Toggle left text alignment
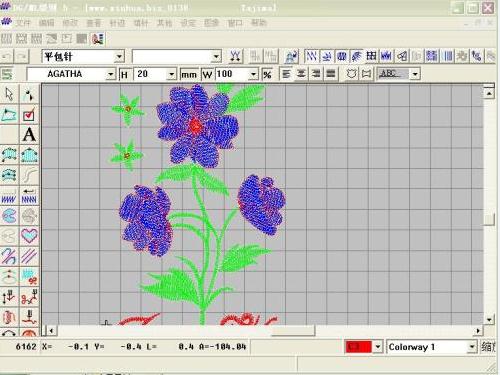This screenshot has width=500, height=375. pyautogui.click(x=286, y=74)
